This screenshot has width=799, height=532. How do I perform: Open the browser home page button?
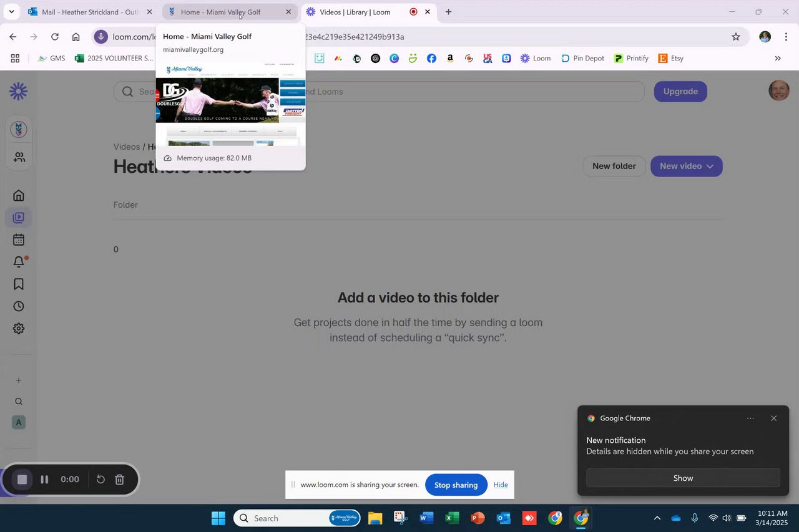(x=76, y=37)
